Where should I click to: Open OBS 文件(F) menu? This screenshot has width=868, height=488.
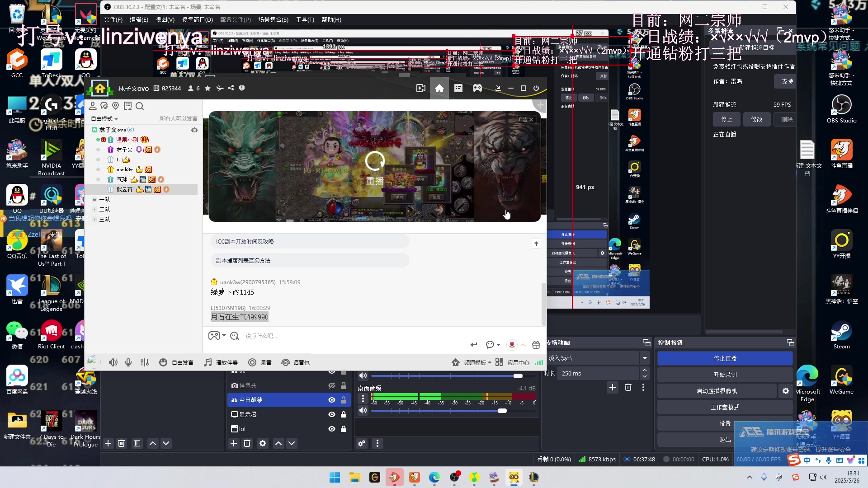tap(113, 19)
